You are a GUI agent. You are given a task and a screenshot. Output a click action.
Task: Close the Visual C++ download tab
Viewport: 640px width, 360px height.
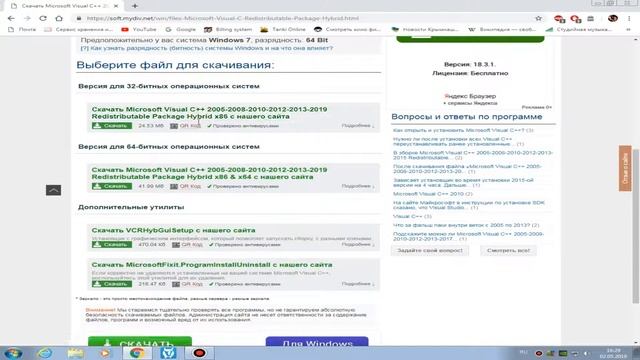pyautogui.click(x=116, y=6)
